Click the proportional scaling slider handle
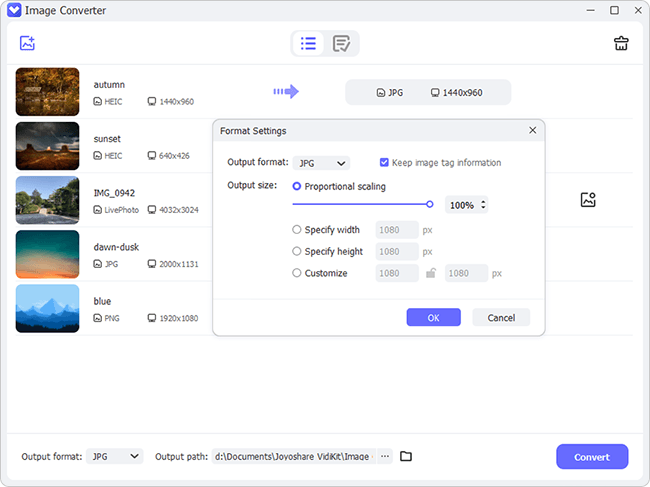The image size is (650, 487). pos(429,204)
